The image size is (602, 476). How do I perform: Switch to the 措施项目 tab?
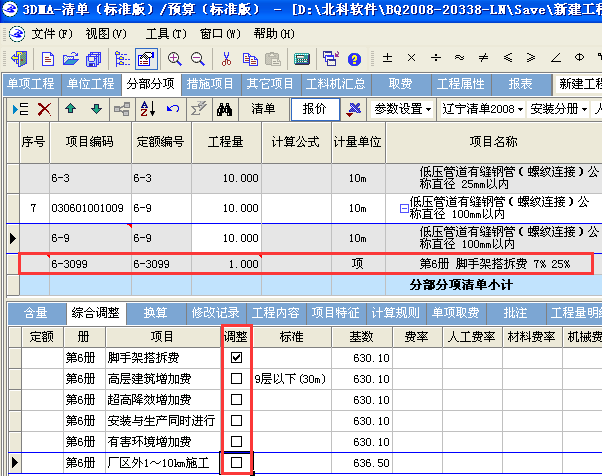(211, 83)
